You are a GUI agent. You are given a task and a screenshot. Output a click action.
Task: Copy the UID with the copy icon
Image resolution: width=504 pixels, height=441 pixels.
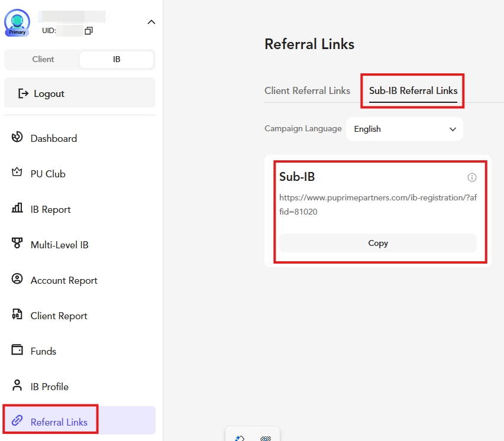coord(89,31)
